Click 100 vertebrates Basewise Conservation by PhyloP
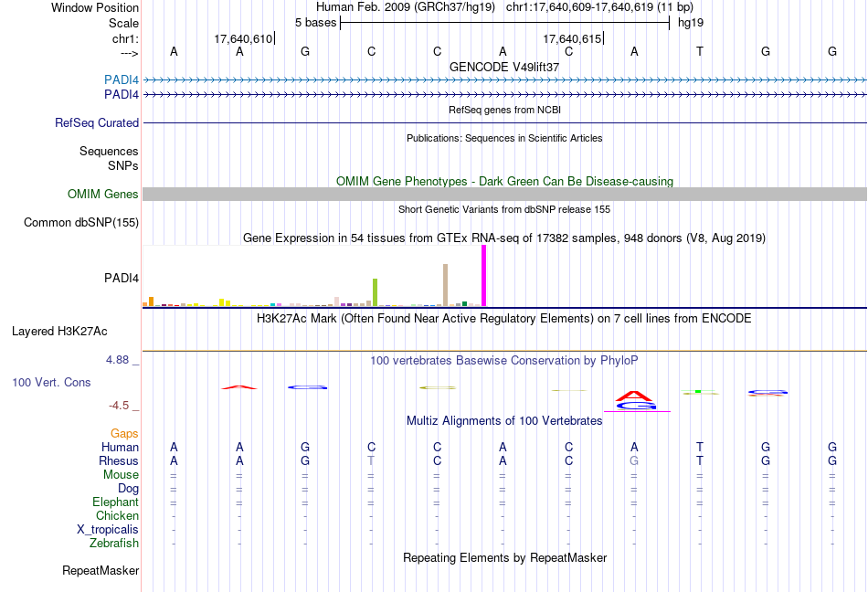The width and height of the screenshot is (868, 592). point(504,361)
